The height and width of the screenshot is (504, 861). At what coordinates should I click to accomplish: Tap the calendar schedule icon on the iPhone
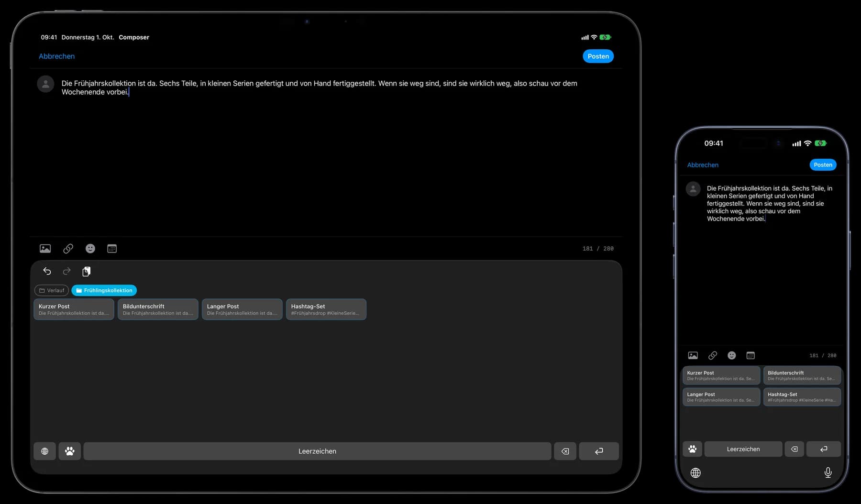click(x=751, y=355)
